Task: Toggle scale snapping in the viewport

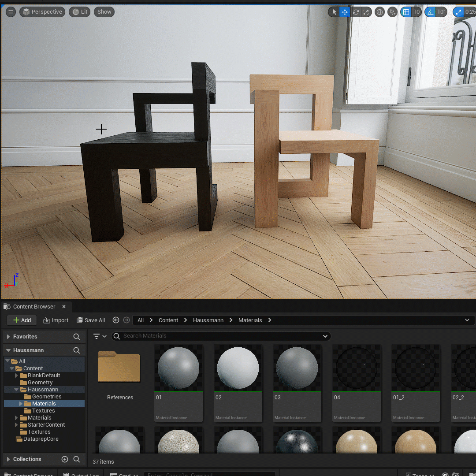Action: (458, 12)
